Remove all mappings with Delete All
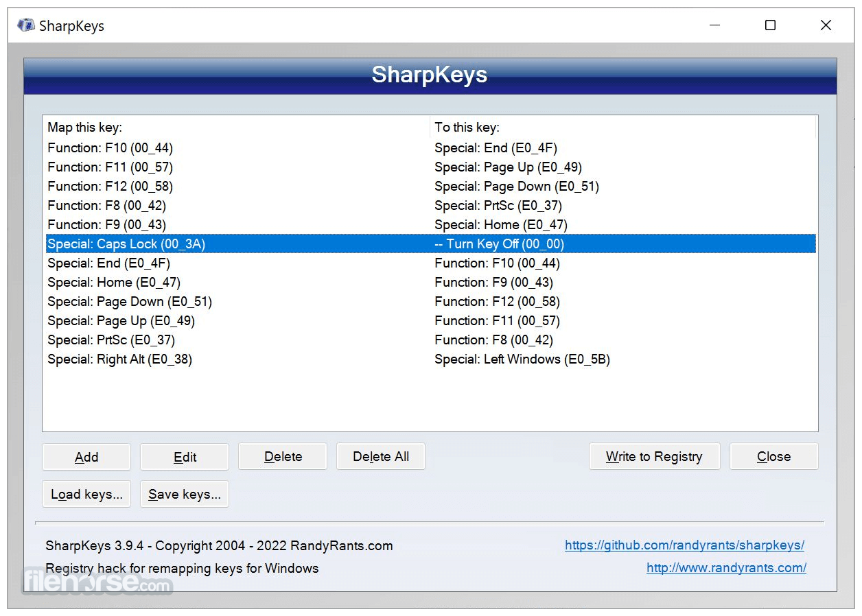The width and height of the screenshot is (862, 616). point(381,457)
